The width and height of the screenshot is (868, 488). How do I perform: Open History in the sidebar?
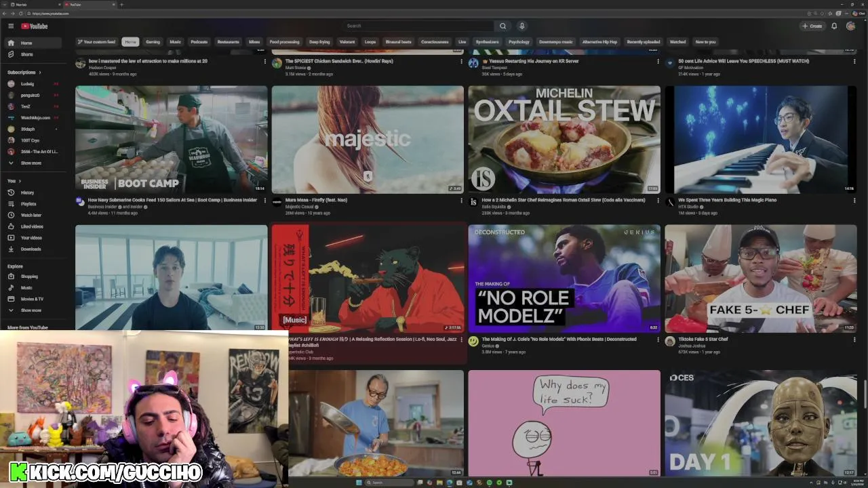tap(33, 192)
